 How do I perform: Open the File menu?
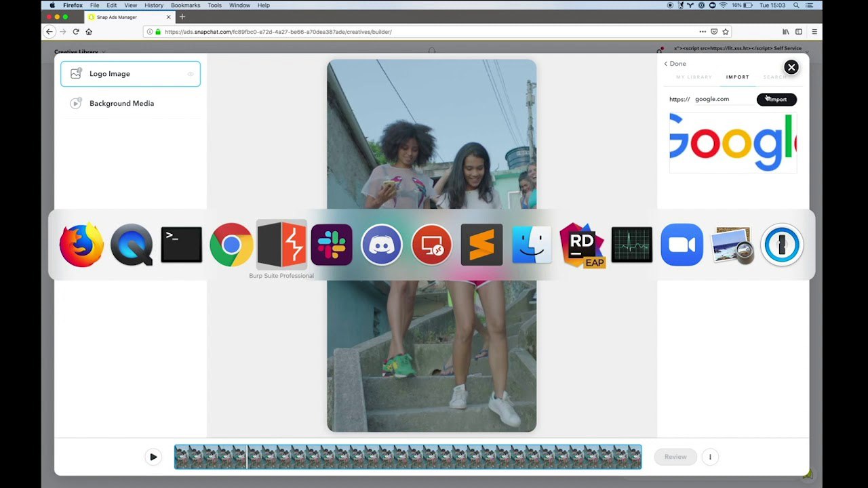pyautogui.click(x=95, y=5)
